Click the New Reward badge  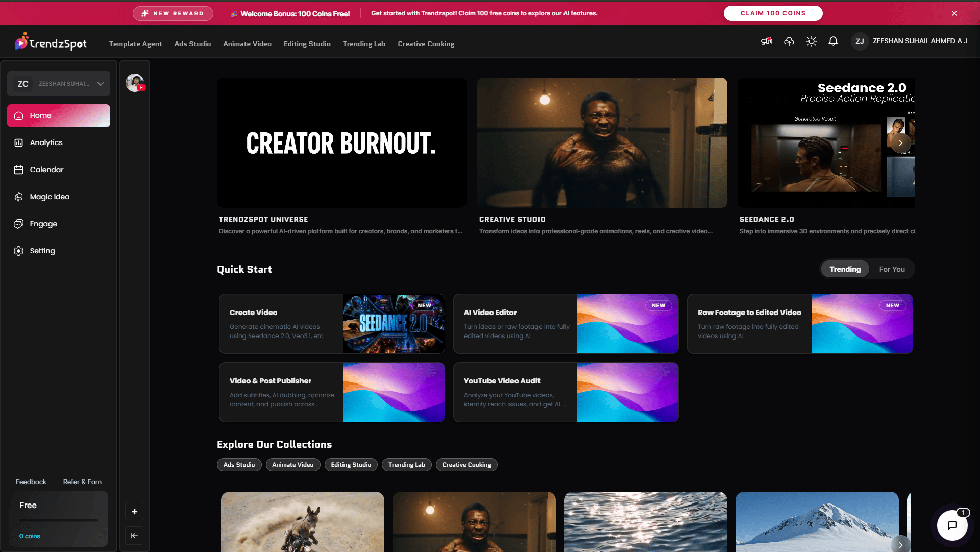(x=173, y=13)
